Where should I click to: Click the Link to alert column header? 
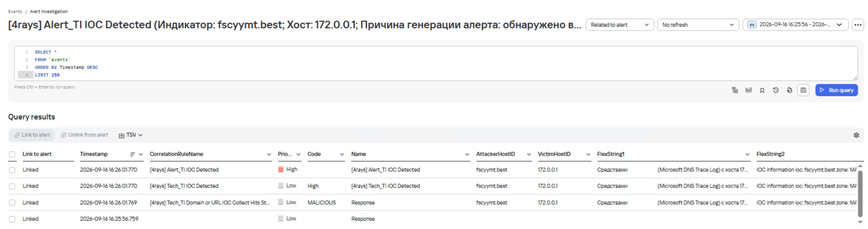coord(37,154)
